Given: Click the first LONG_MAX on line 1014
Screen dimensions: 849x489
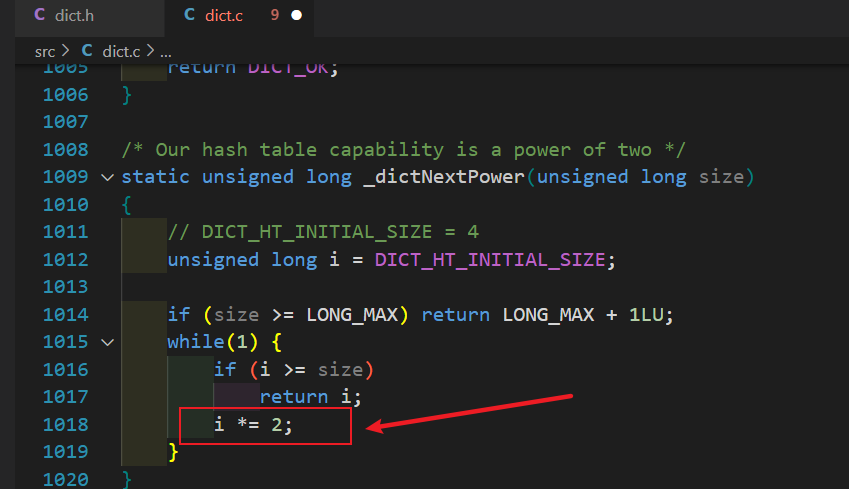Looking at the screenshot, I should point(352,315).
